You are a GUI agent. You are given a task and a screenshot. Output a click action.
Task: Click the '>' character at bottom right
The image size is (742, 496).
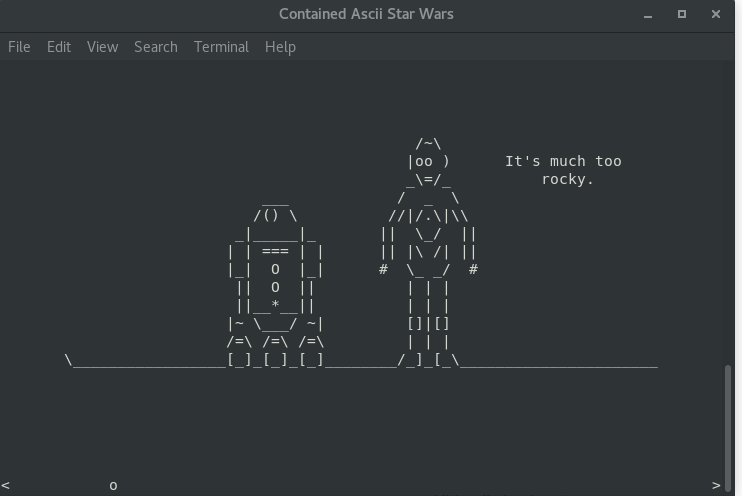716,485
